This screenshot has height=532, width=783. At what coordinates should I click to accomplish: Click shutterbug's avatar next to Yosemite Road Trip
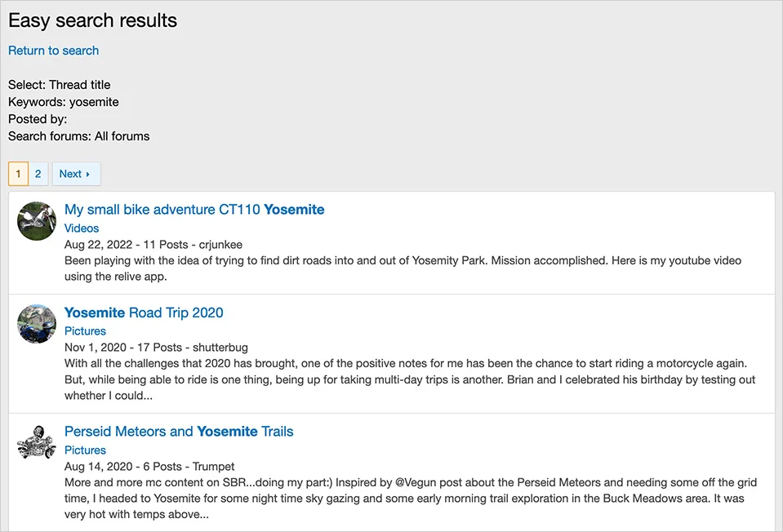36,323
